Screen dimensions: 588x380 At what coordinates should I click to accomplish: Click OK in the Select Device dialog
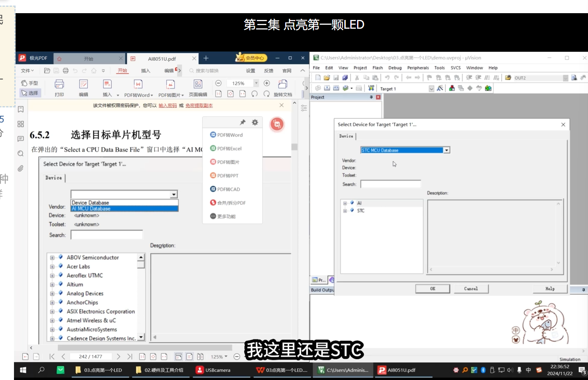[432, 288]
